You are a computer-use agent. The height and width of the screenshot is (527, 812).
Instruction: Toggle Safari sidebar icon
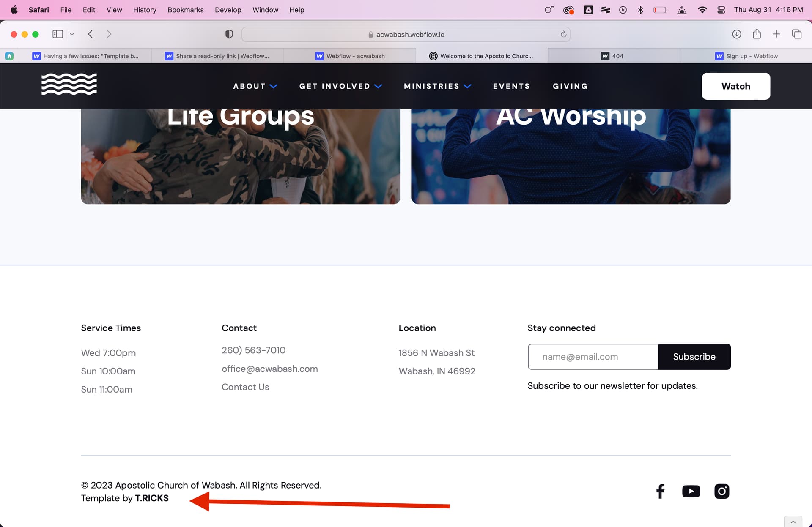58,34
